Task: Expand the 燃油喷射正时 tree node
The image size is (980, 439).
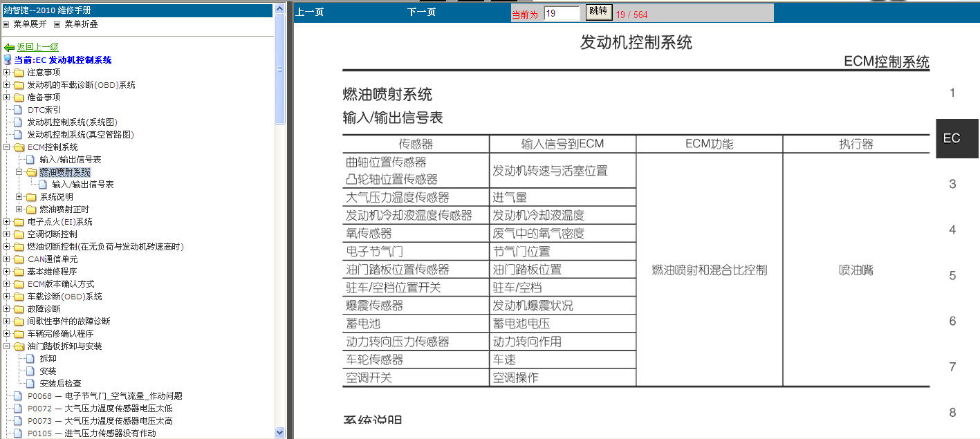Action: click(x=19, y=209)
